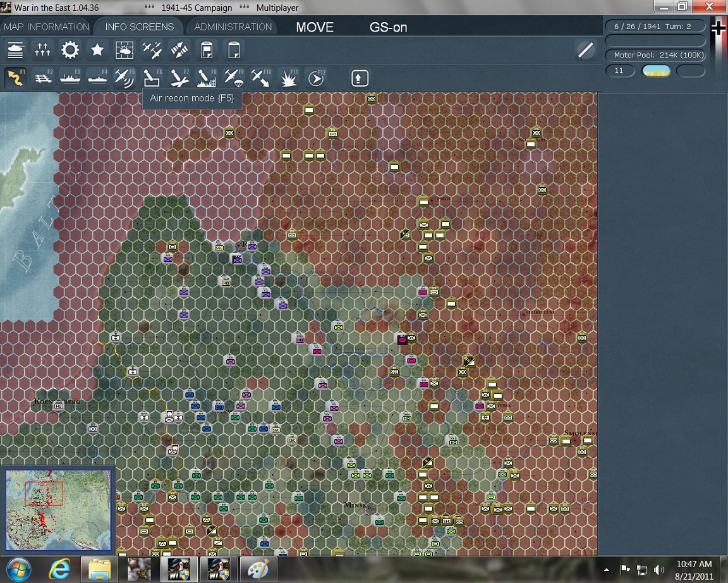Choose Bomb airfield mode F7 icon
The image size is (728, 583).
click(179, 78)
